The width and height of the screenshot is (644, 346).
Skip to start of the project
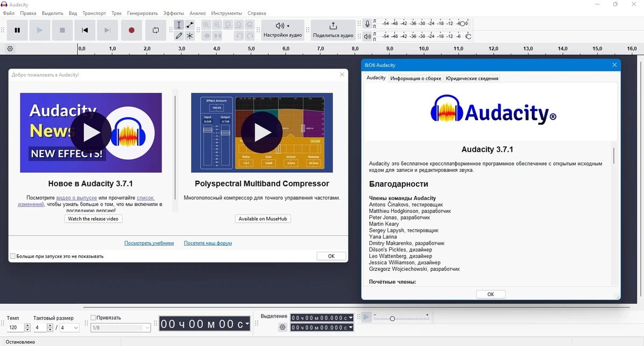pos(85,31)
